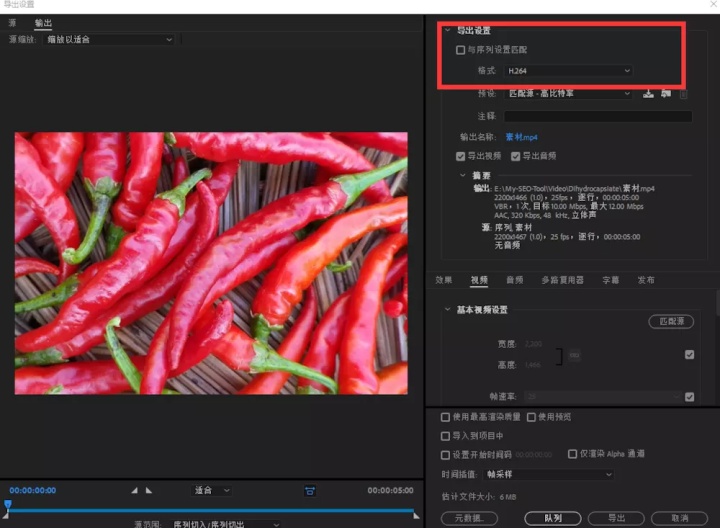Viewport: 720px width, 528px height.
Task: Open the 适合 zoom level dropdown
Action: (x=211, y=490)
